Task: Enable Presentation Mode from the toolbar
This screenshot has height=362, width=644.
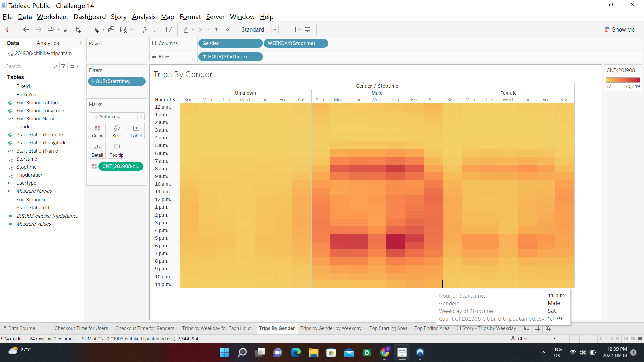Action: 308,29
